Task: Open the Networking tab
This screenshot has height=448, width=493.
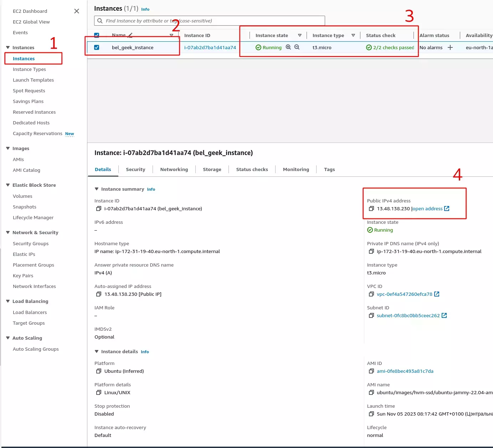Action: click(174, 169)
